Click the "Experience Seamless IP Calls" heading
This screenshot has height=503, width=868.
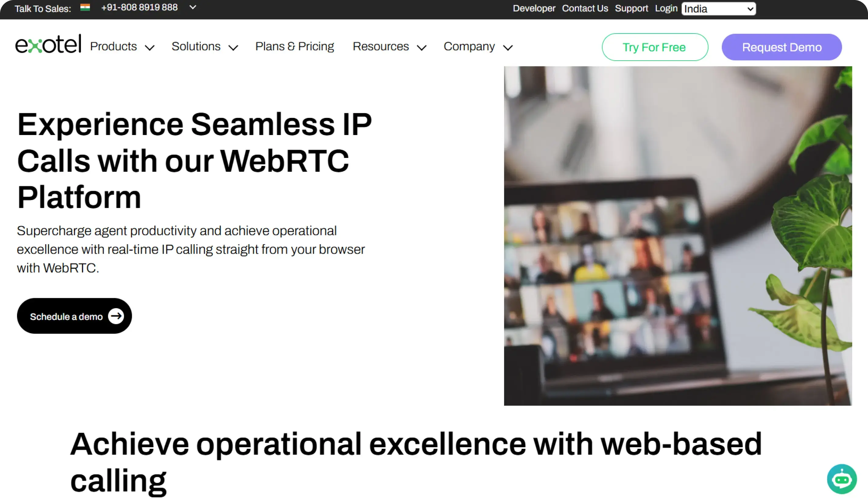pyautogui.click(x=195, y=160)
